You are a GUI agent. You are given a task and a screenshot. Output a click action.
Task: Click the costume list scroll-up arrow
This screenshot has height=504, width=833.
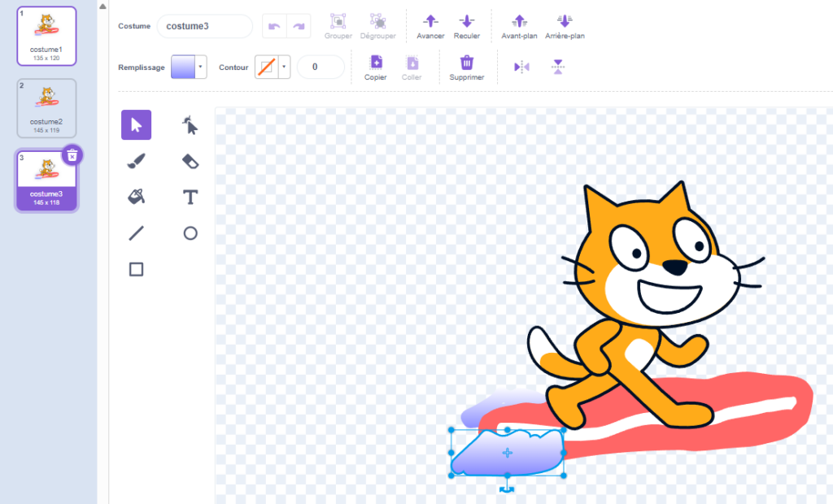(102, 7)
